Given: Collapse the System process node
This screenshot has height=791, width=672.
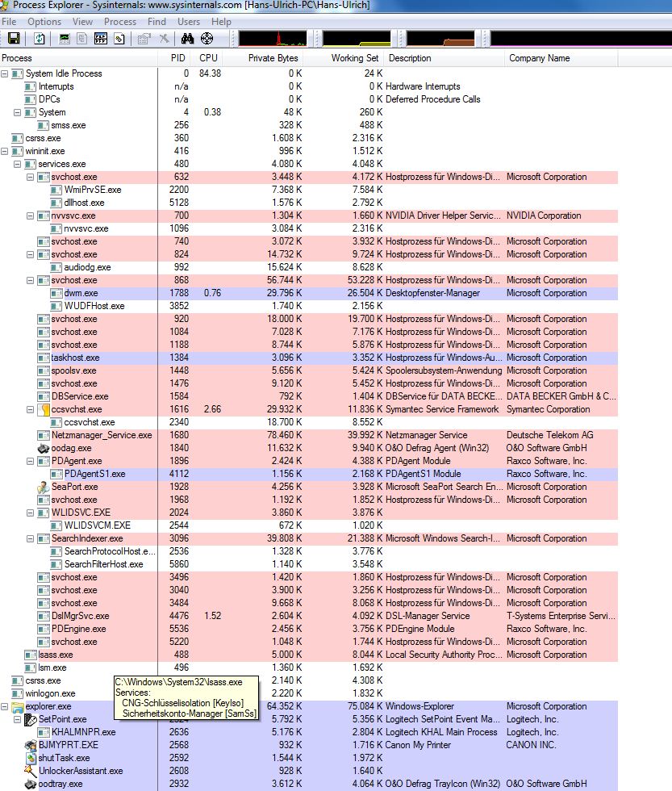Looking at the screenshot, I should click(x=17, y=112).
